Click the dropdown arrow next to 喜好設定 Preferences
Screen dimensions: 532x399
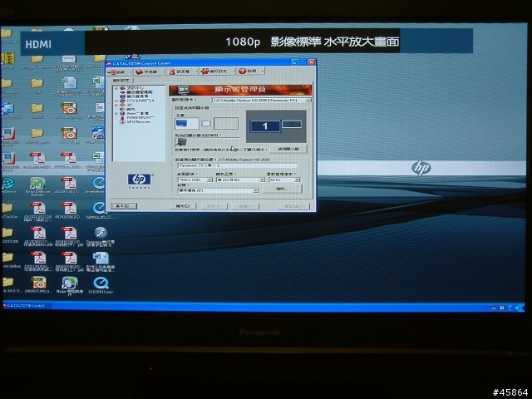[234, 71]
